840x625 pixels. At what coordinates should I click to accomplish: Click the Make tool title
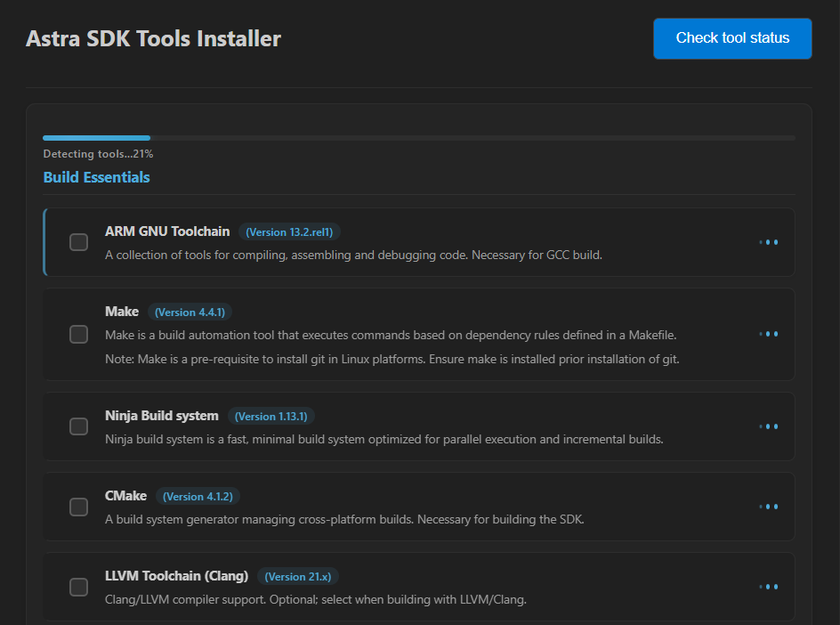[x=122, y=312]
